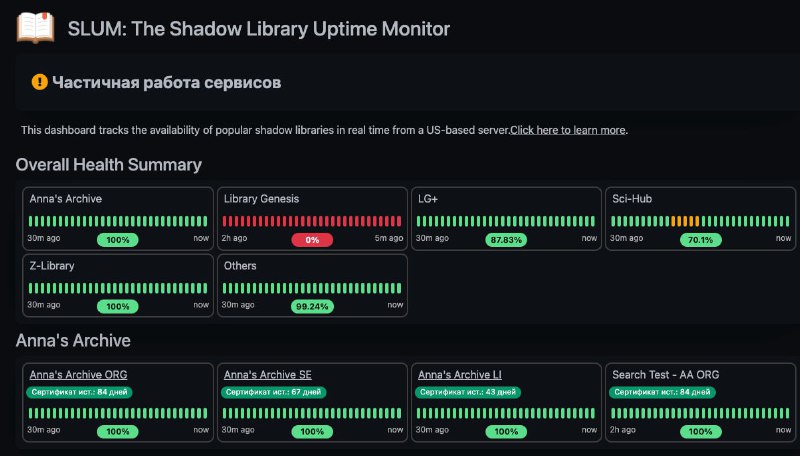Click the Library Genesis card title
The image size is (800, 456).
[261, 199]
